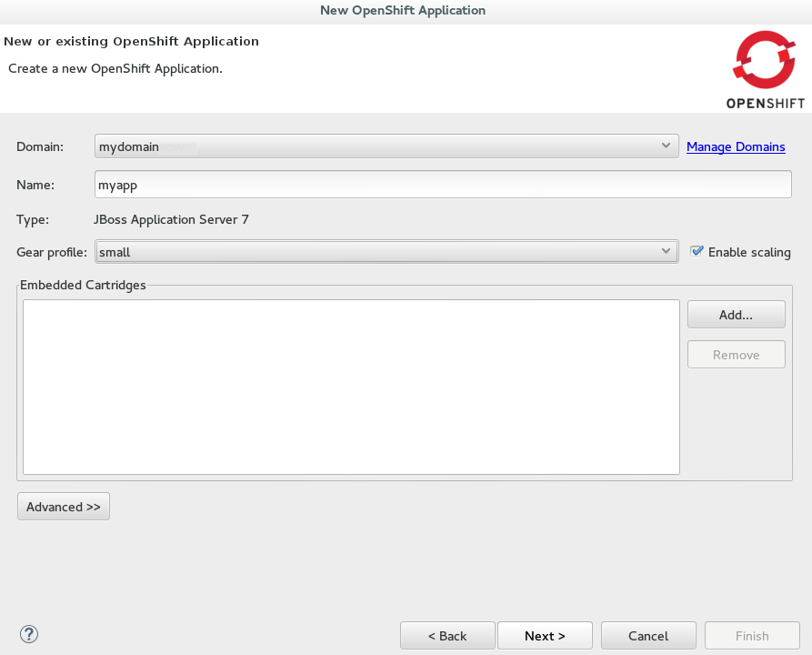This screenshot has height=655, width=812.
Task: Click the New OpenShift Application title bar
Action: 403,10
